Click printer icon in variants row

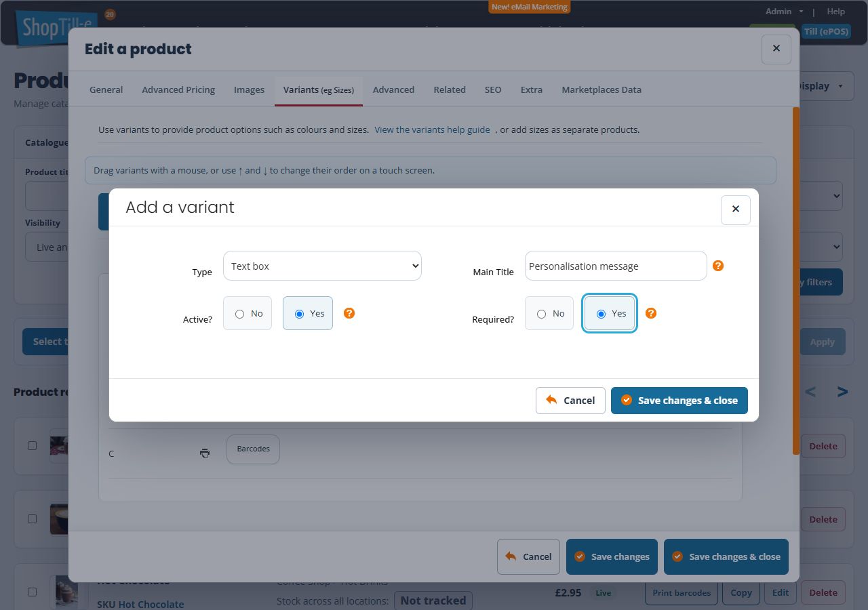point(205,453)
